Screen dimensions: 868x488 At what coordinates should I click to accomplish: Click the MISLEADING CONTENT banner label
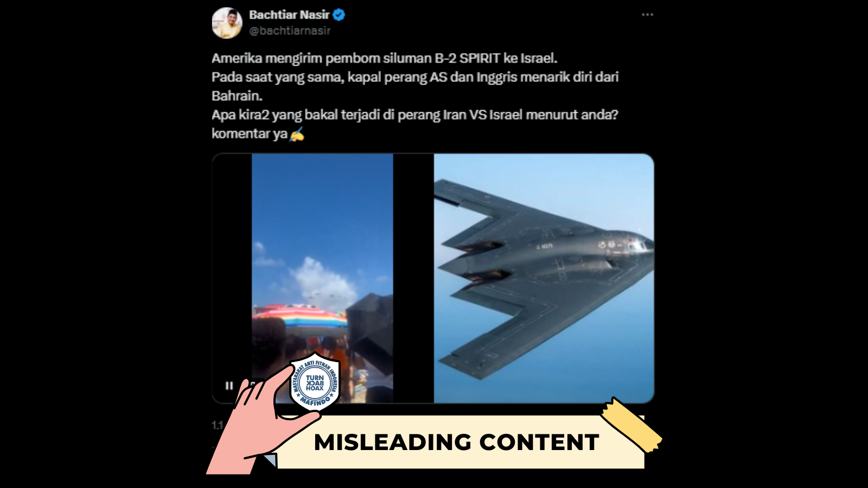[x=456, y=442]
